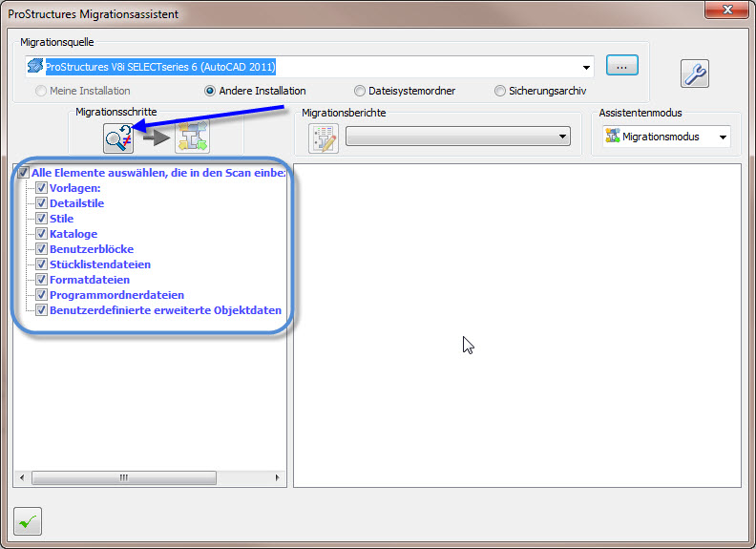This screenshot has width=756, height=549.
Task: Confirm with the green checkmark button
Action: (x=28, y=521)
